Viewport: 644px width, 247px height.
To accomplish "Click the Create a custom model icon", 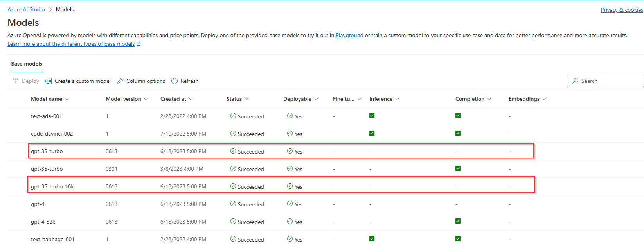I will (x=49, y=81).
